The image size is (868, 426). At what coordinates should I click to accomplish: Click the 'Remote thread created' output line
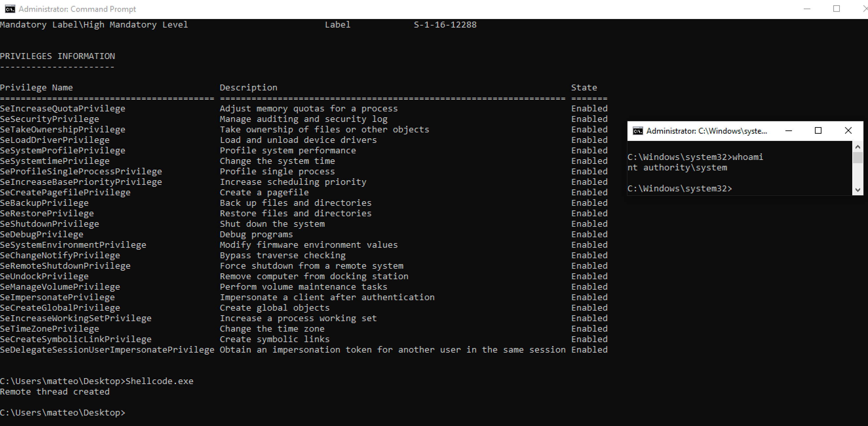(x=55, y=392)
